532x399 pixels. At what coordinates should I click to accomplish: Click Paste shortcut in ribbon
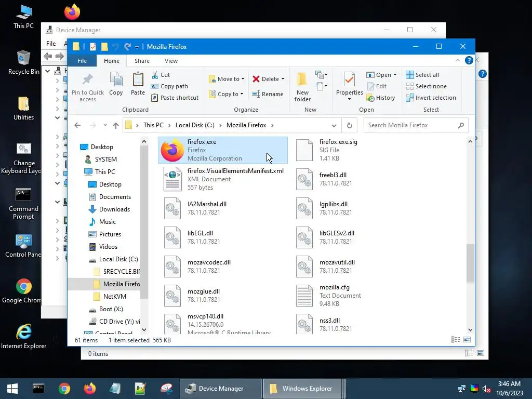(x=175, y=98)
